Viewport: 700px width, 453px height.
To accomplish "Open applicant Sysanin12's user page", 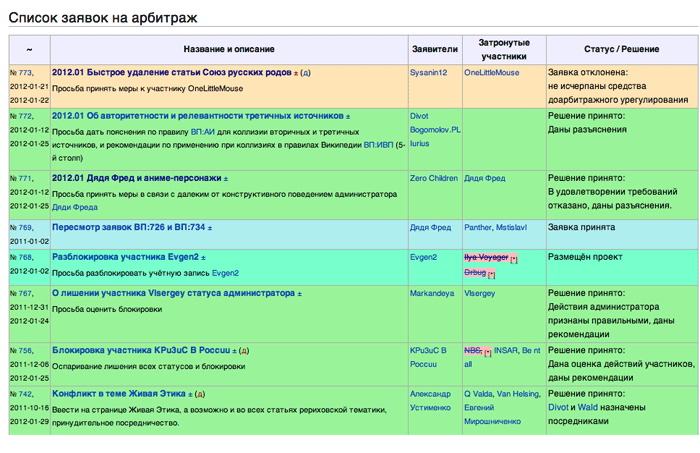I will [x=429, y=73].
